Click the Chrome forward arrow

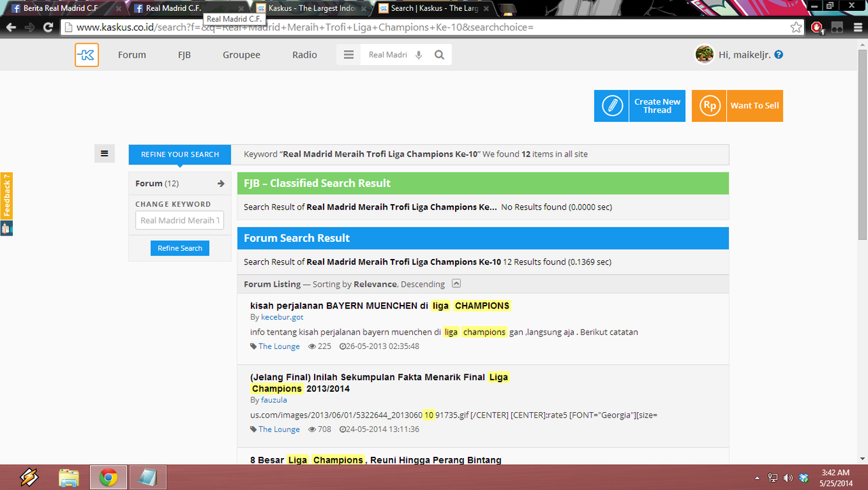tap(29, 27)
